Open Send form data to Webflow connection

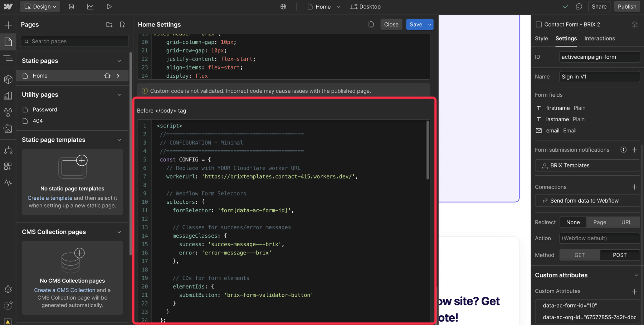(x=587, y=200)
